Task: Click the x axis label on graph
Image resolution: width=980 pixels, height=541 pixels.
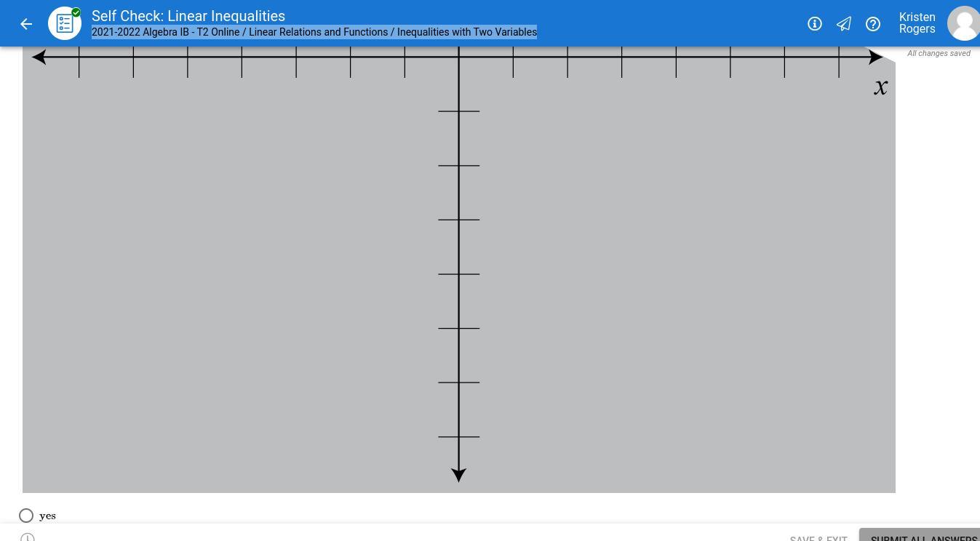Action: [x=880, y=87]
